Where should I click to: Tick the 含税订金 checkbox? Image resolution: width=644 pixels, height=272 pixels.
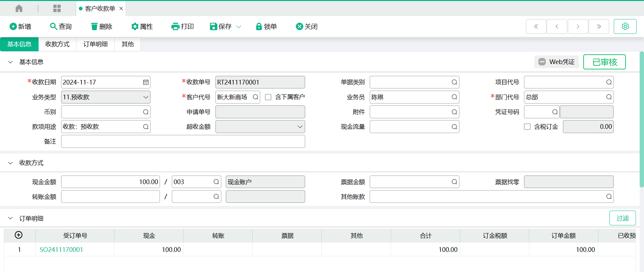tap(527, 126)
